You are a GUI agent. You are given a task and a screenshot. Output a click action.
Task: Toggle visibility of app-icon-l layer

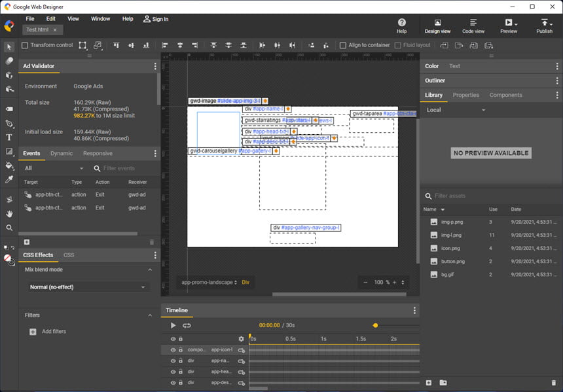pos(173,349)
